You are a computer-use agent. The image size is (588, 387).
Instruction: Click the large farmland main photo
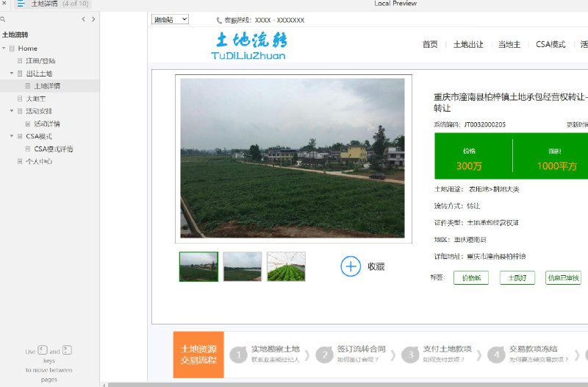click(x=293, y=158)
